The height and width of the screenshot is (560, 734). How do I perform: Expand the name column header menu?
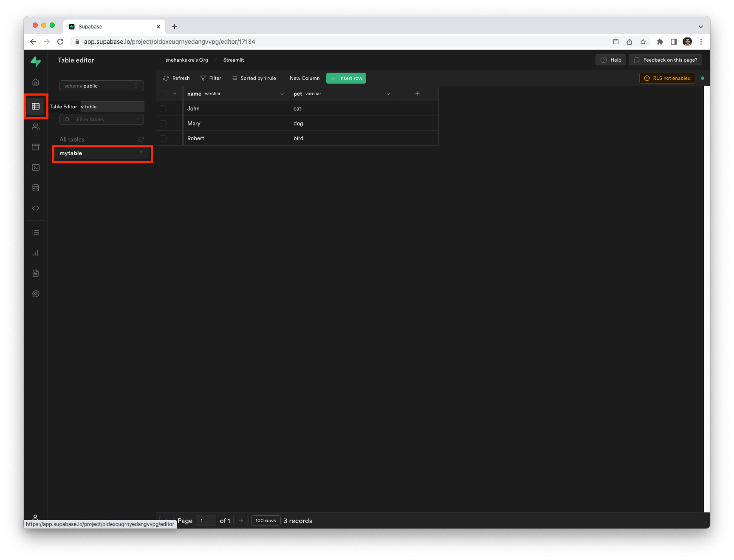click(x=282, y=94)
